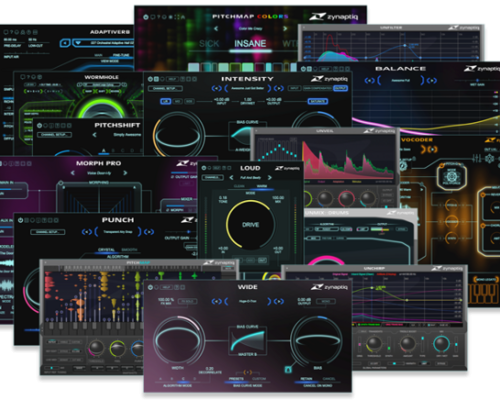Click the keyboard at the bottom of VOCODER
This screenshot has width=500, height=400.
point(484,294)
